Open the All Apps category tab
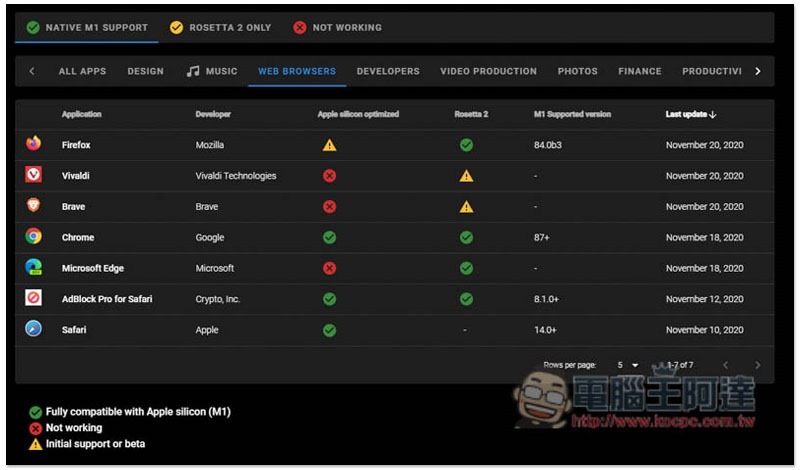Viewport: 800px width, 470px height. tap(82, 71)
